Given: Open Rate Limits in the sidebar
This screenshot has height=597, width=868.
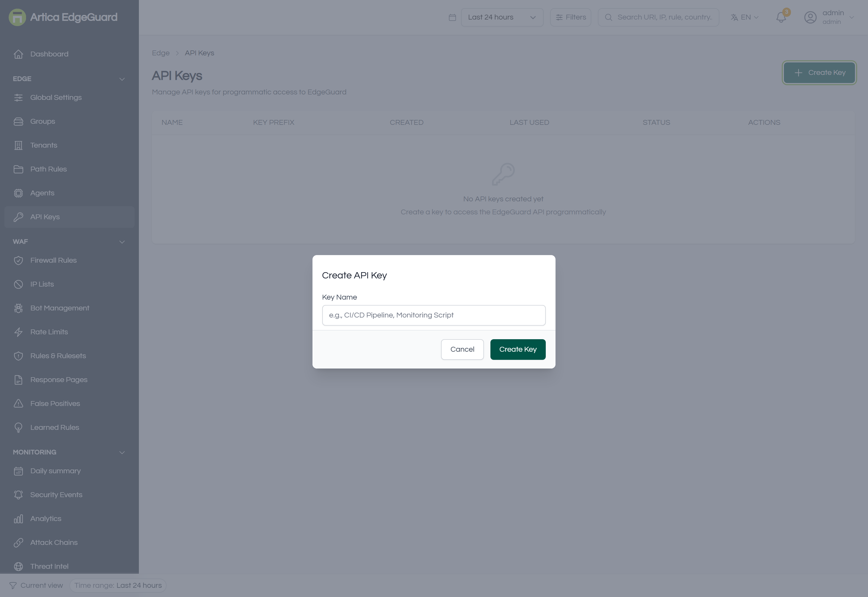Looking at the screenshot, I should [x=69, y=332].
